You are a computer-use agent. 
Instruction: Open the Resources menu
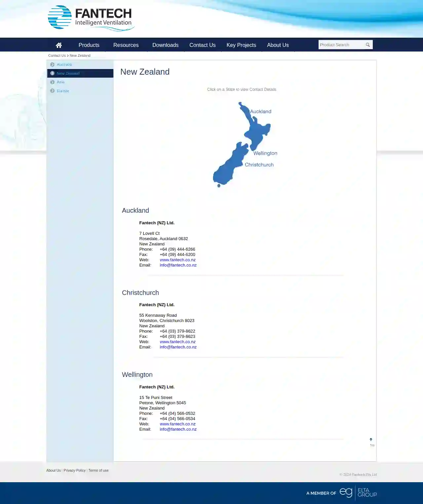click(x=126, y=45)
